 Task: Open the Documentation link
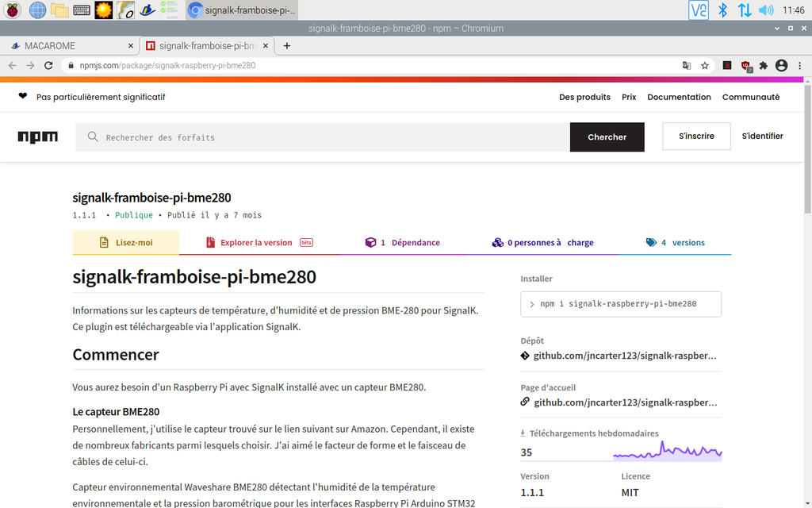click(x=679, y=97)
